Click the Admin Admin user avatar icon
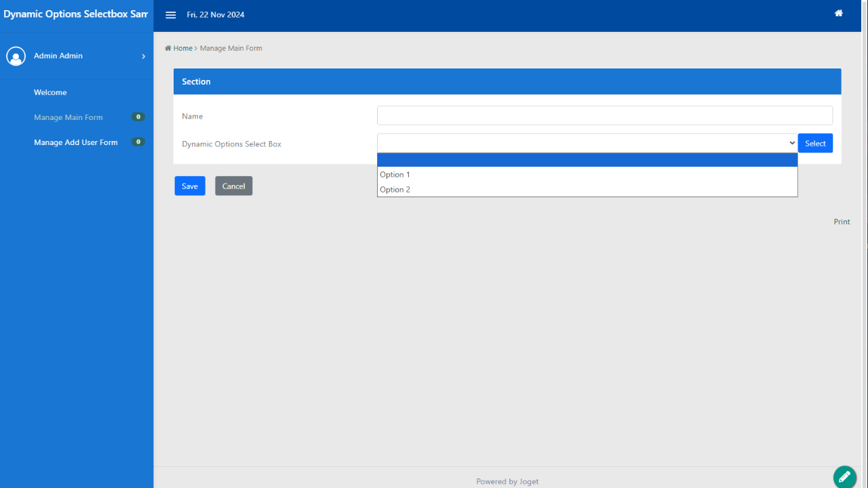The width and height of the screenshot is (868, 488). [x=16, y=56]
